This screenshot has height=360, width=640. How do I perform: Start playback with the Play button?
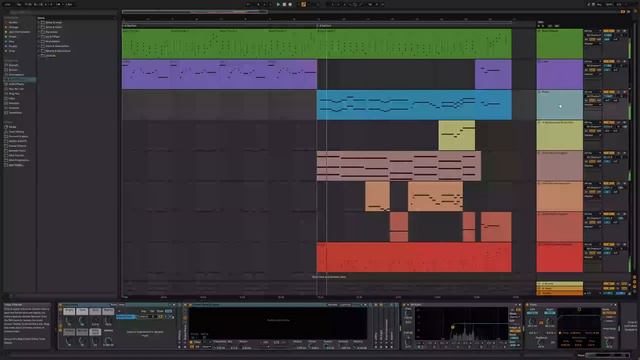click(278, 4)
